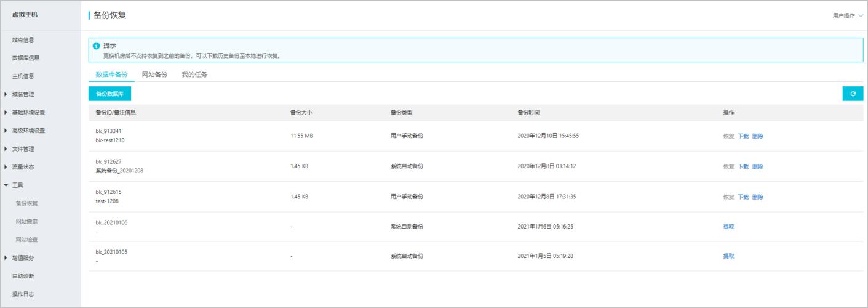Click 下载 for backup bk_912627
Viewport: 868px width, 308px height.
click(x=743, y=166)
